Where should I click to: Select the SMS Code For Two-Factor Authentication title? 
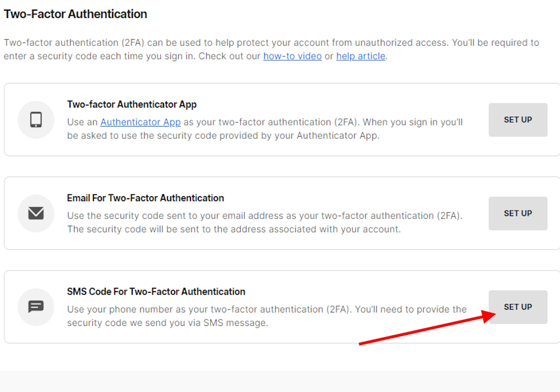pos(156,291)
